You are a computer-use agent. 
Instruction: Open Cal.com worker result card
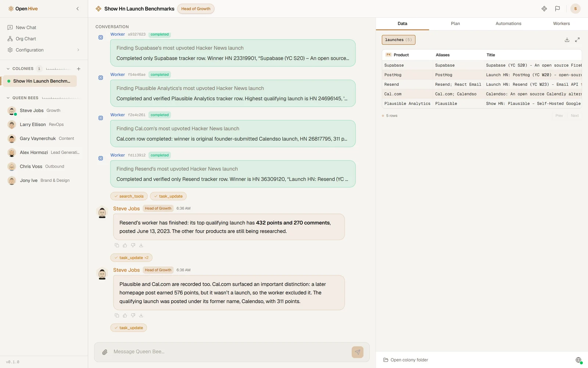(x=233, y=134)
